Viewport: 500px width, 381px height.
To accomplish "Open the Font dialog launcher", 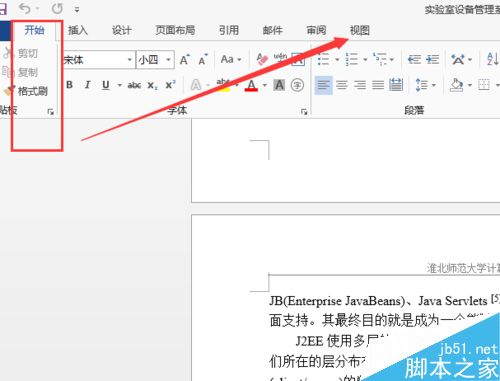I will pos(304,112).
